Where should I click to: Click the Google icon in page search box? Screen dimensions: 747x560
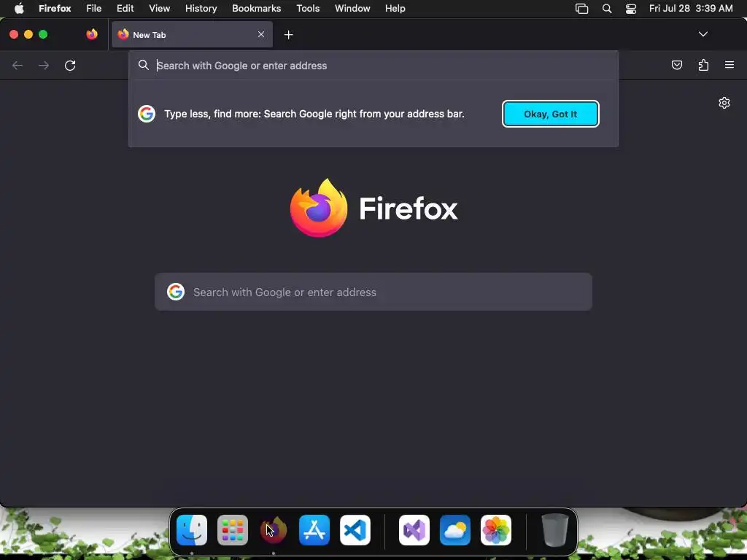point(176,292)
